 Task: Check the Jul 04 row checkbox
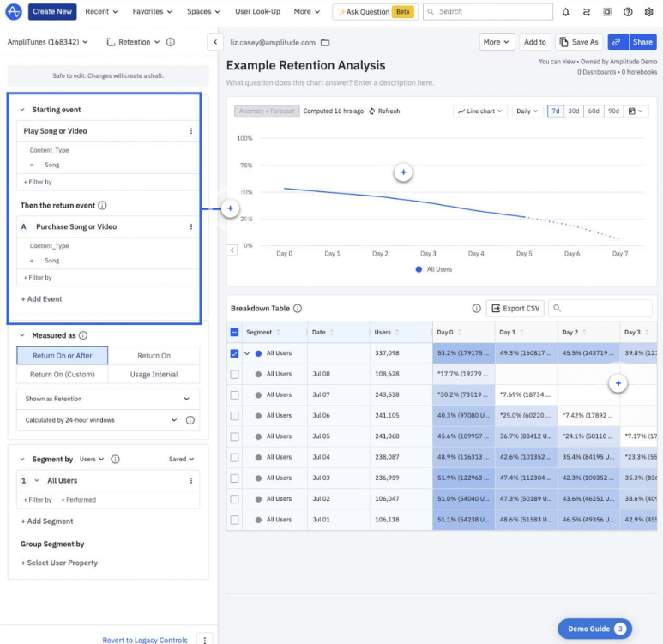(235, 458)
